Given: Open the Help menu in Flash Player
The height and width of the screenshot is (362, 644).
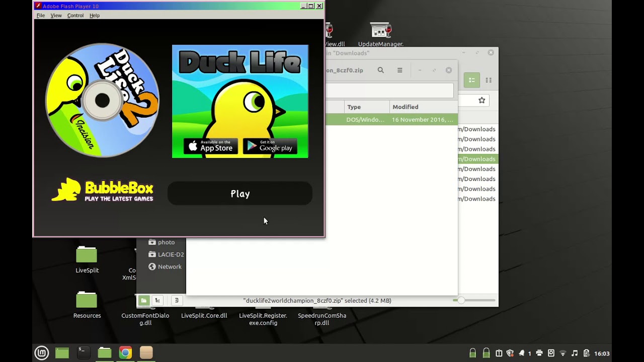Looking at the screenshot, I should tap(95, 16).
